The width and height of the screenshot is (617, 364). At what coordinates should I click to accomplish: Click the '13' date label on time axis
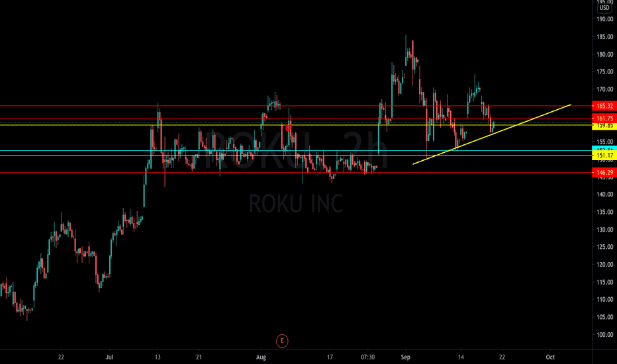pos(158,357)
